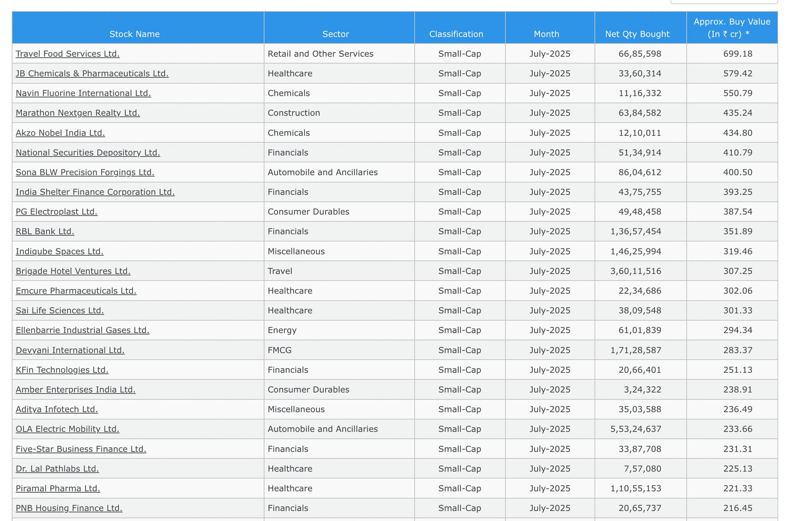Click PNB Housing Finance Ltd. link
Screen dimensions: 812x521
pyautogui.click(x=69, y=508)
